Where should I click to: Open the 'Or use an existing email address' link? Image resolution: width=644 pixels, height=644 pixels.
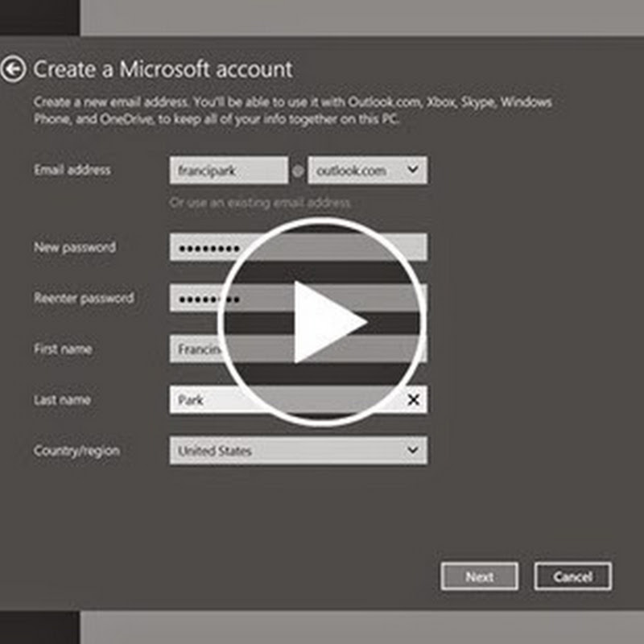259,203
